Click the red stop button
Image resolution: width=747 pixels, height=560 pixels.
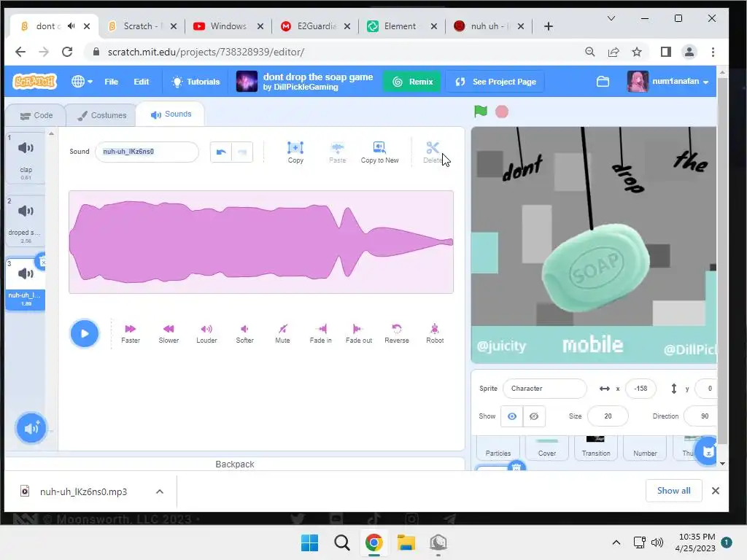(502, 112)
